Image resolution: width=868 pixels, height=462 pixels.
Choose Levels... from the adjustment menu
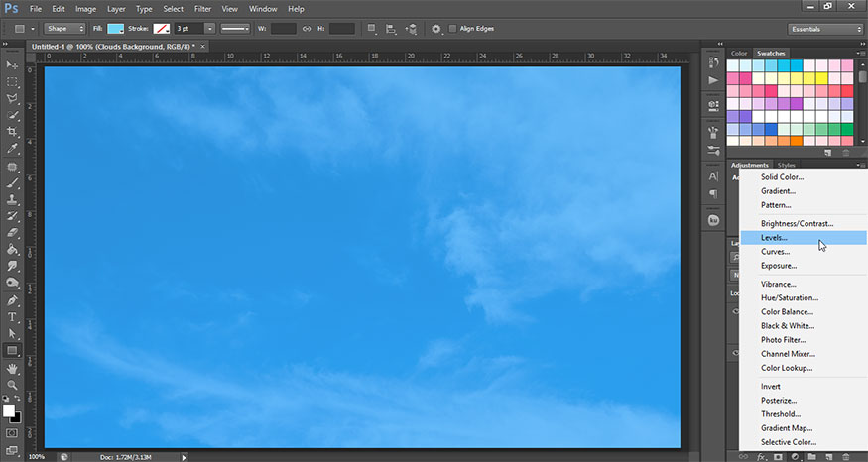point(775,238)
